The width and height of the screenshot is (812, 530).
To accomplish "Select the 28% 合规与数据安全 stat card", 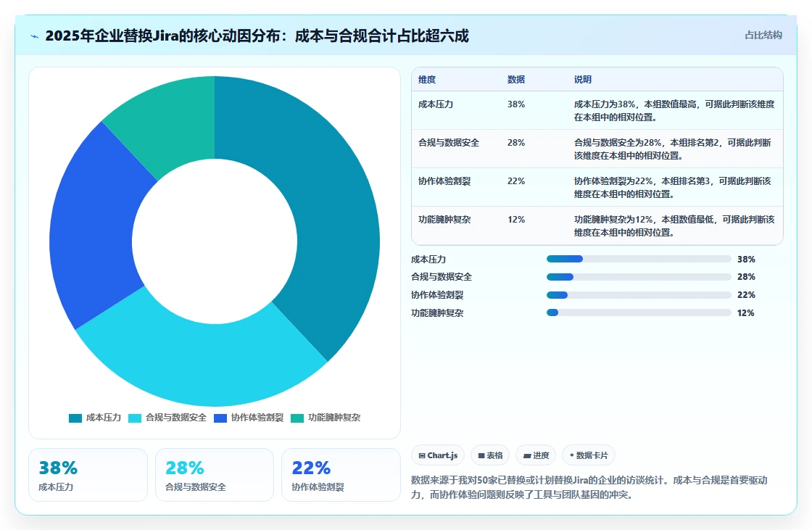I will (x=215, y=475).
